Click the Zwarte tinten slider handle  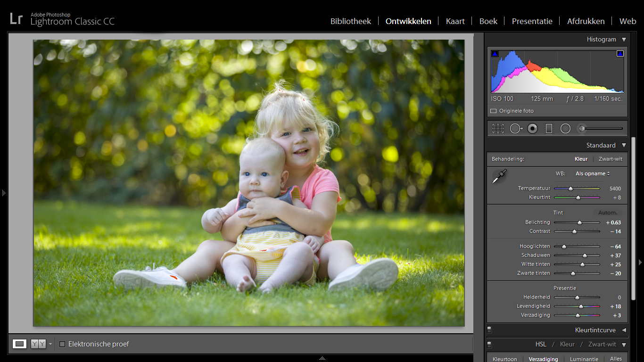coord(573,273)
